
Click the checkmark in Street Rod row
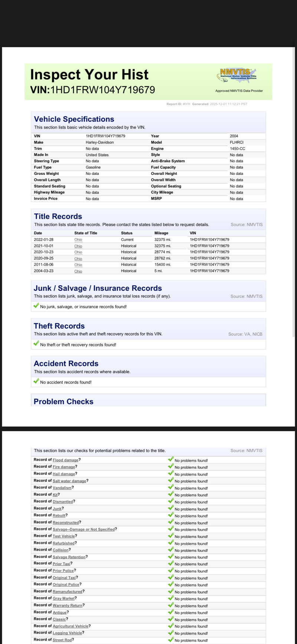pyautogui.click(x=171, y=640)
